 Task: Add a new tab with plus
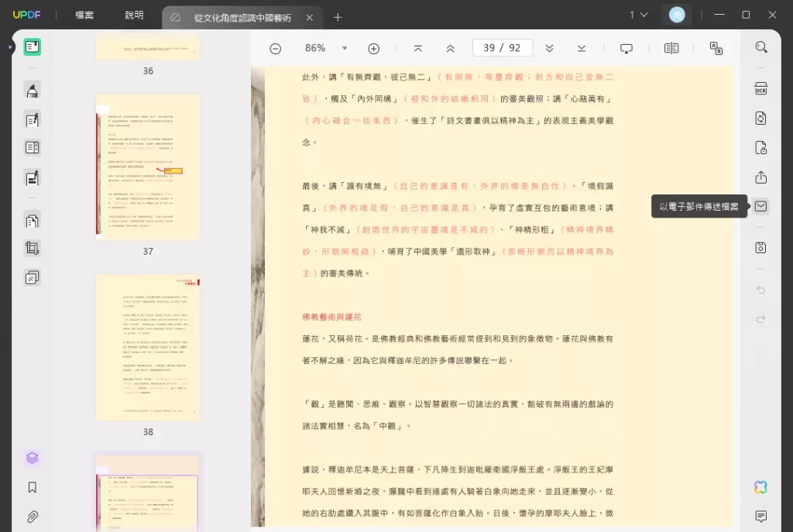coord(338,18)
